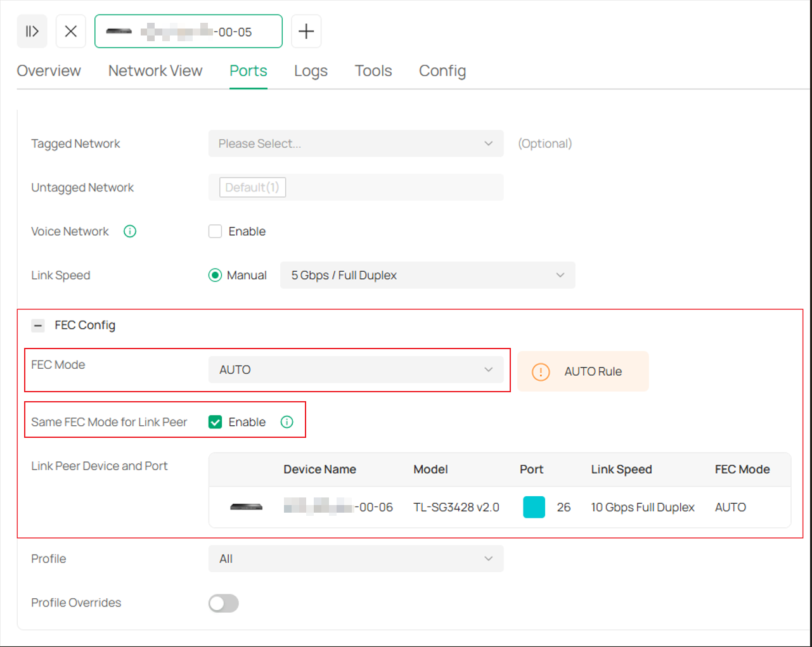Collapse the side panel using the collapse icon
Viewport: 812px width, 647px height.
[x=32, y=31]
